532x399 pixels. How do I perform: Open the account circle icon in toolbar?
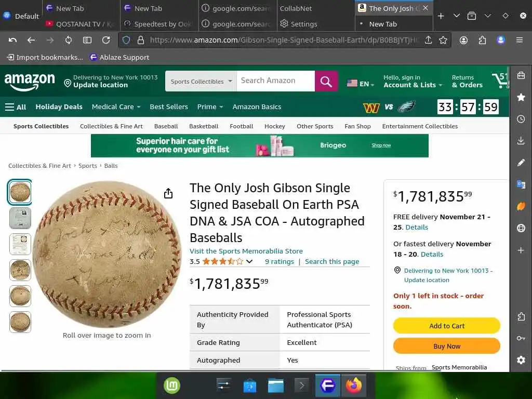point(463,40)
